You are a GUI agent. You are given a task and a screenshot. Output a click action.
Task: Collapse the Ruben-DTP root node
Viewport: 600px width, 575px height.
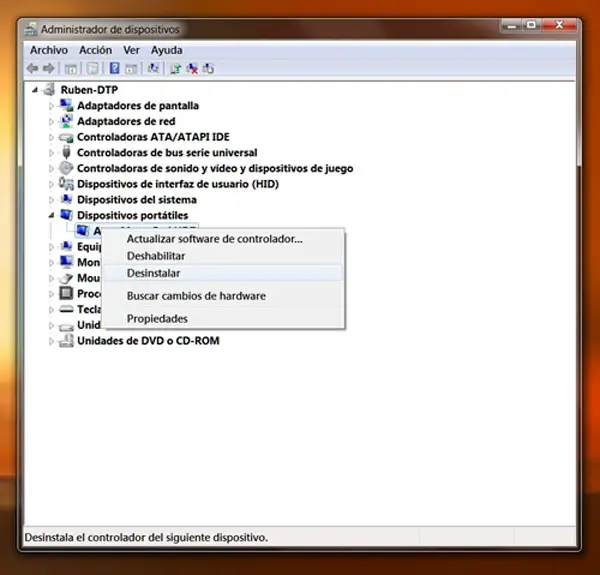tap(35, 90)
